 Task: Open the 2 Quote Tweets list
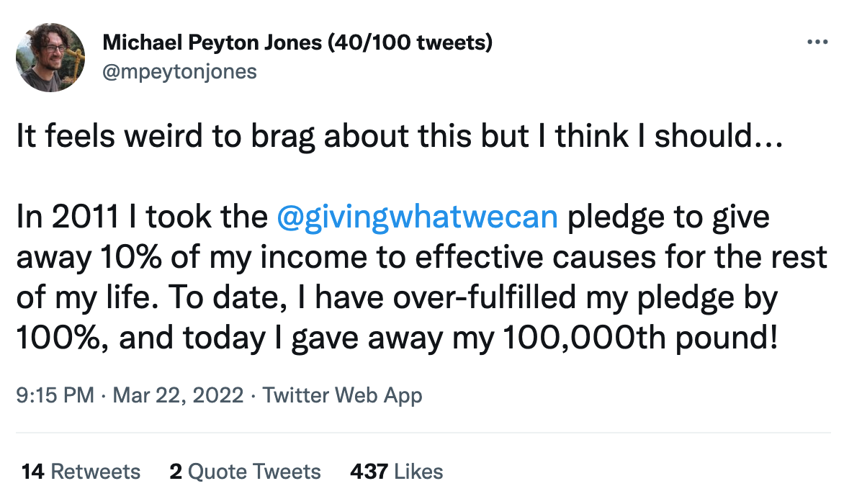coord(245,472)
